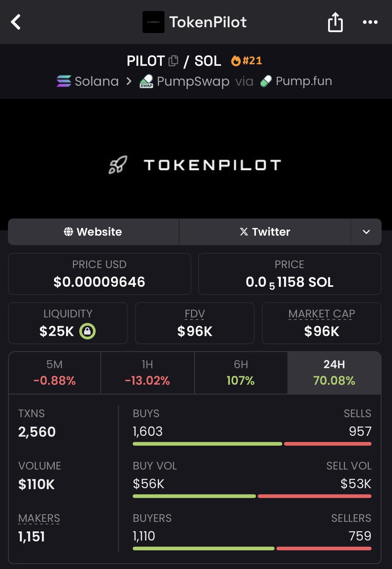This screenshot has width=392, height=569.
Task: Tap the FDV label for explanation
Action: [195, 314]
